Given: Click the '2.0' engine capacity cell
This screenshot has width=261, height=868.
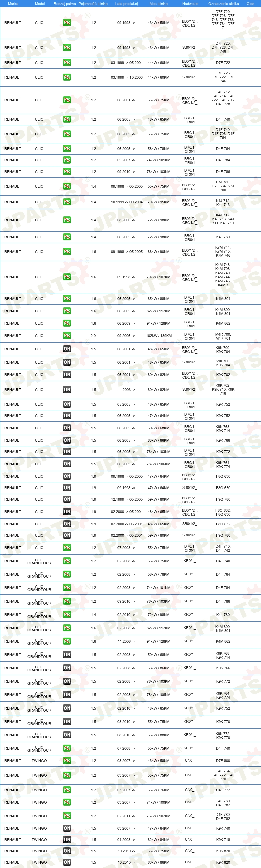Looking at the screenshot, I should pos(93,336).
